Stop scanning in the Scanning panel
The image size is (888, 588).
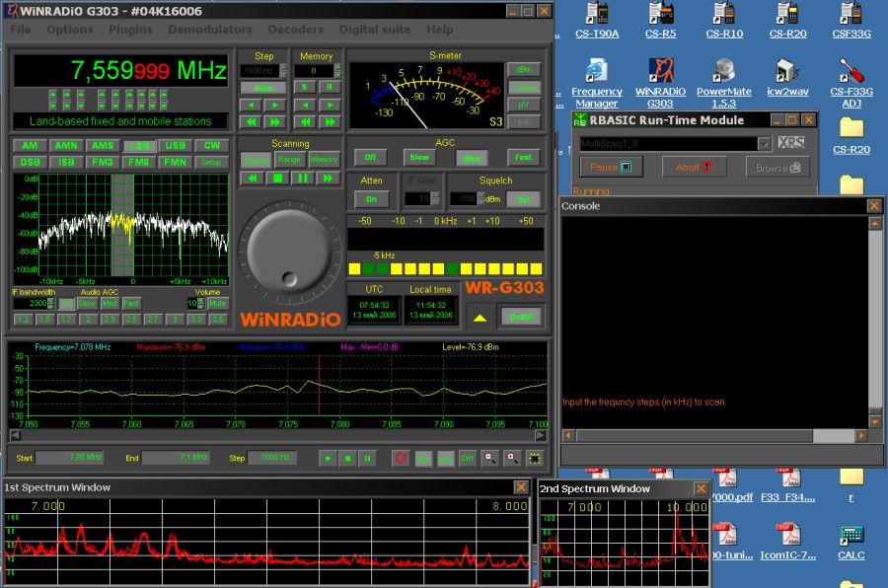[x=277, y=179]
